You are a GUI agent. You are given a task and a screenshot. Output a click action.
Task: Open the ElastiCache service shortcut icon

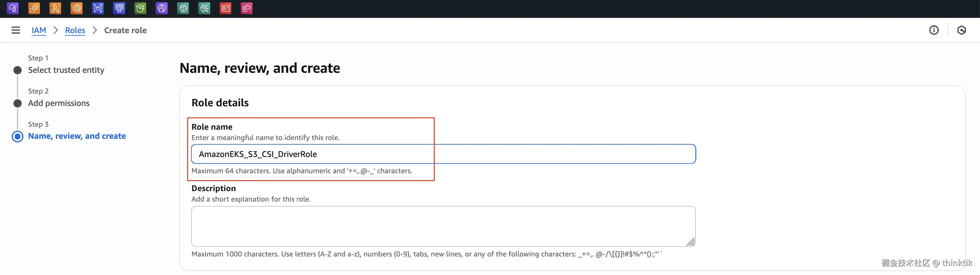119,8
